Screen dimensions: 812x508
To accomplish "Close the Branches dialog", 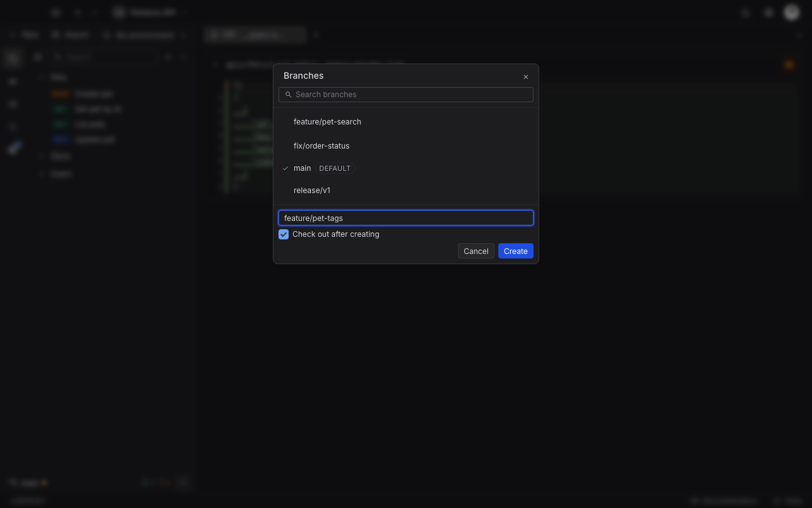I will [x=526, y=77].
